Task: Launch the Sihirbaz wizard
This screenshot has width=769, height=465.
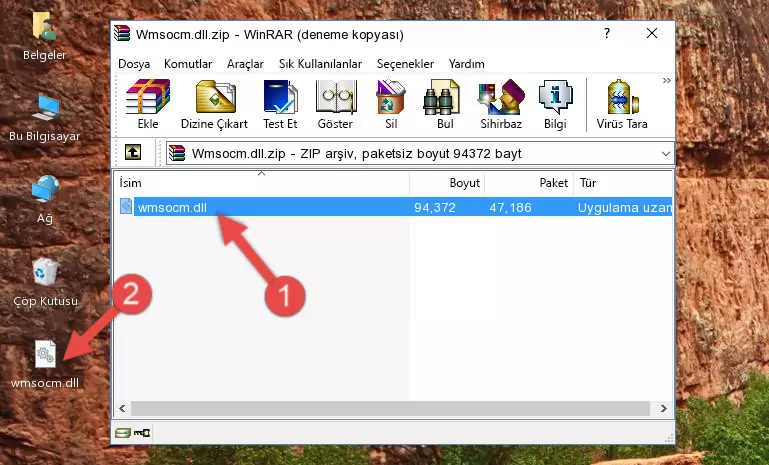Action: coord(501,104)
